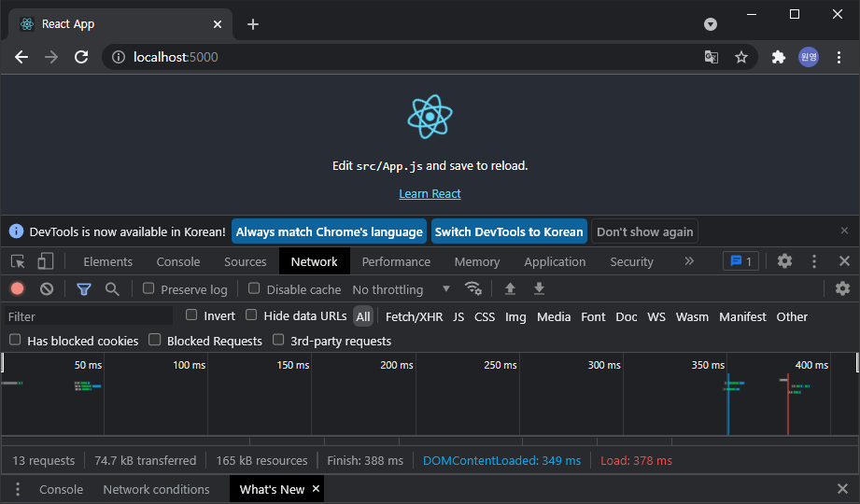Dismiss the Korean language infobar
860x504 pixels.
click(x=844, y=231)
